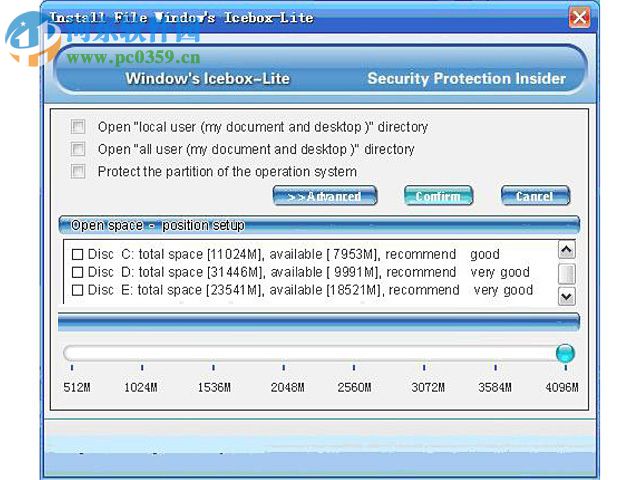
Task: Check Protect the partition of operation system
Action: [x=78, y=171]
